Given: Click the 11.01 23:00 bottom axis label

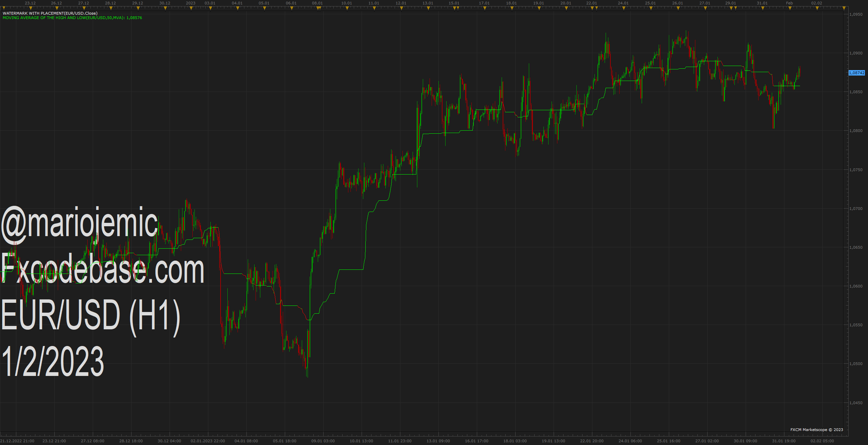Looking at the screenshot, I should (400, 441).
